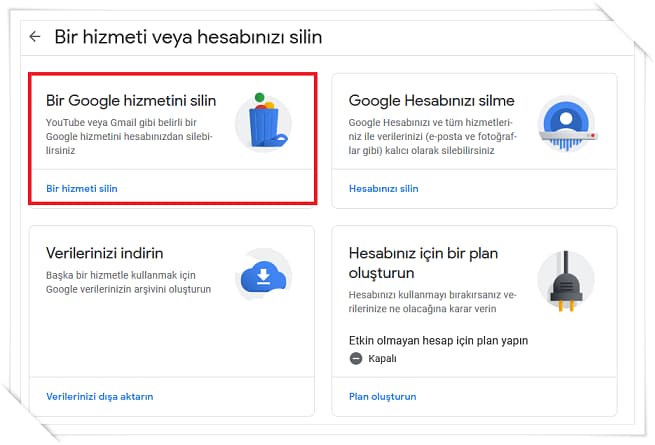
Task: Open 'Verilerinizi dışa aktarın' link
Action: (99, 397)
